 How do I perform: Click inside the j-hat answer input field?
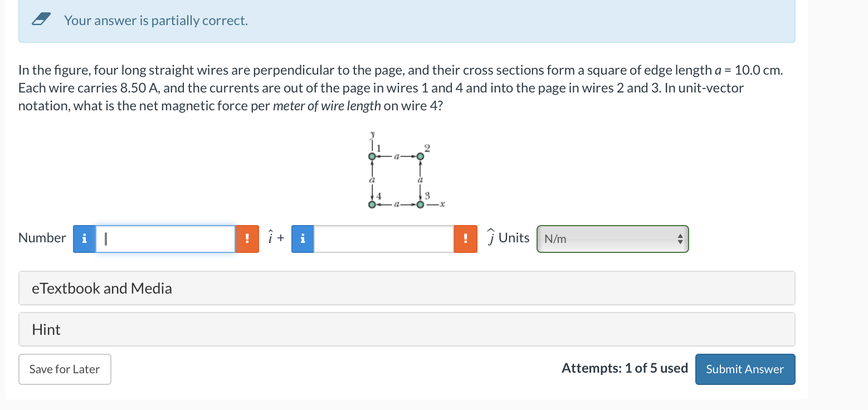click(x=384, y=238)
